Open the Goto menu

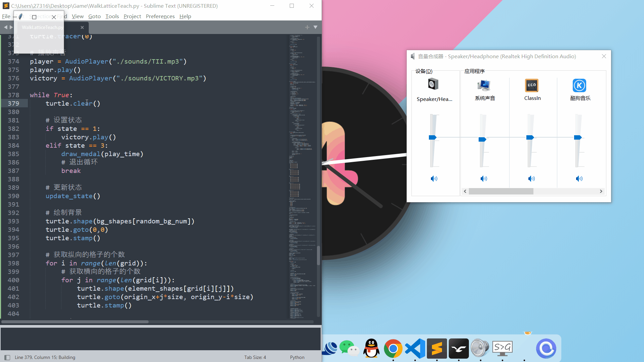coord(94,16)
